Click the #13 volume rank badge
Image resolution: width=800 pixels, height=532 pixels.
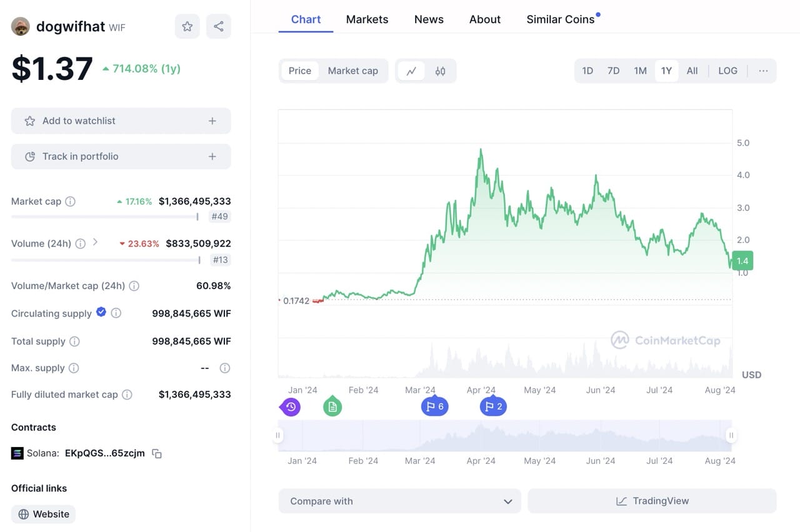click(220, 260)
